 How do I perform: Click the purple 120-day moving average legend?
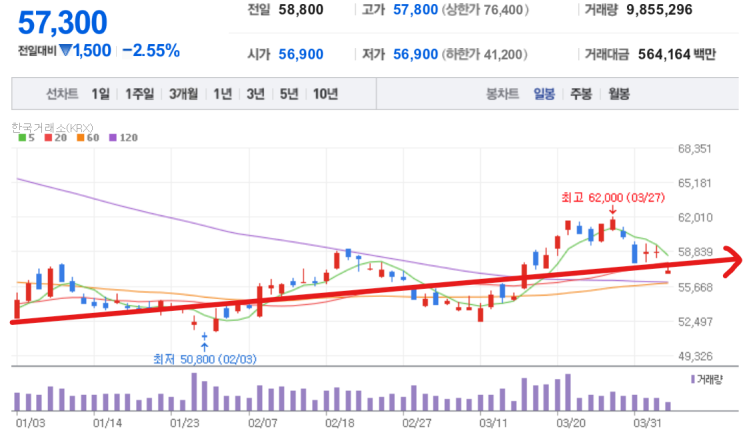pos(123,138)
